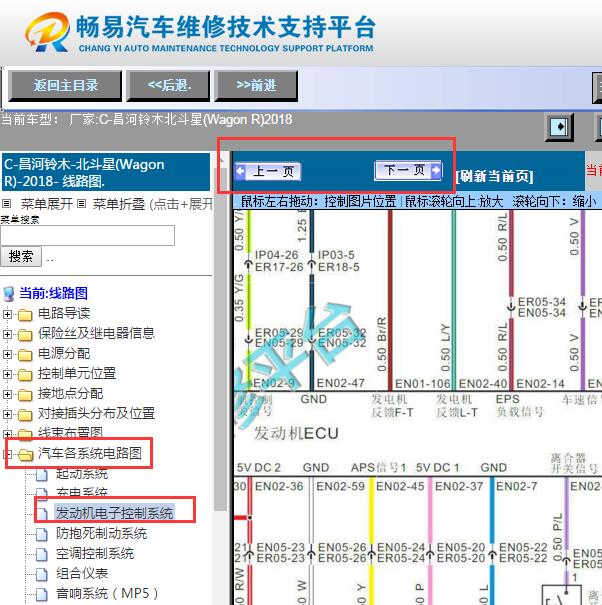Expand the 接地点分配 tree node
The height and width of the screenshot is (605, 602).
pyautogui.click(x=7, y=394)
